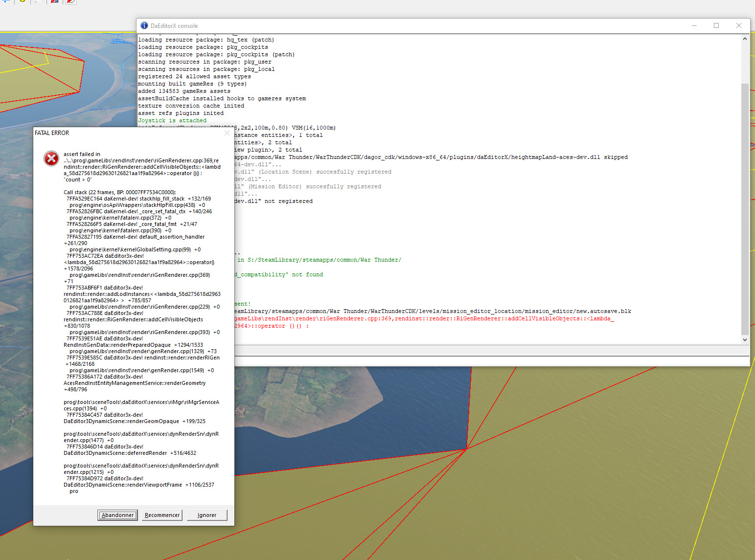Click console scrollbar down arrow
The height and width of the screenshot is (560, 755).
pos(745,339)
